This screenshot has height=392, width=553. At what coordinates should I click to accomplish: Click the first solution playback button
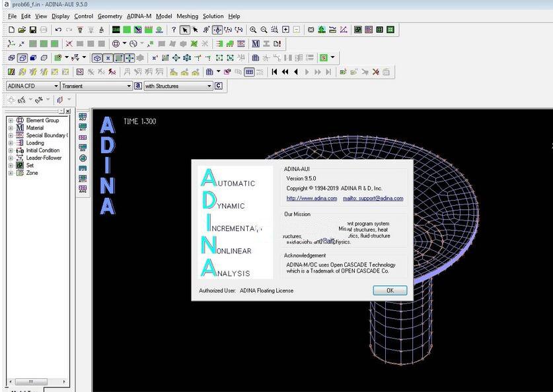tap(274, 72)
